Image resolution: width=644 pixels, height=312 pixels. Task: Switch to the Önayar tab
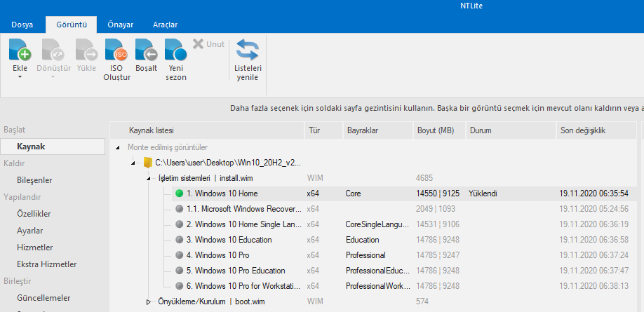(x=121, y=25)
